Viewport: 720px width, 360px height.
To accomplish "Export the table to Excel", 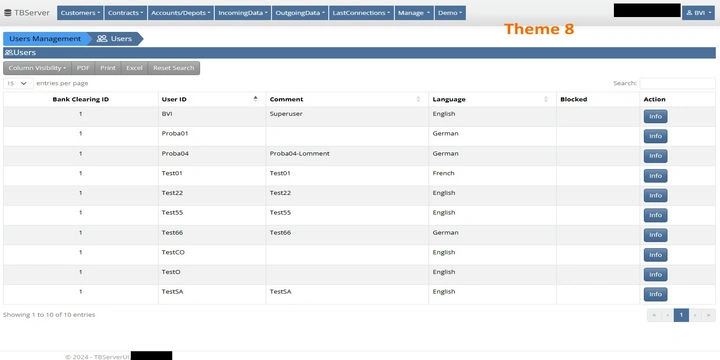I will pos(135,68).
